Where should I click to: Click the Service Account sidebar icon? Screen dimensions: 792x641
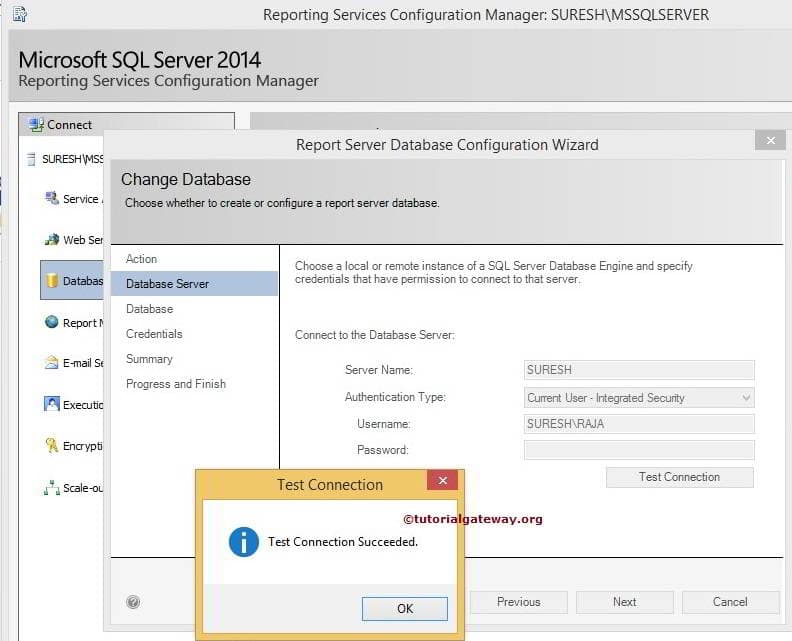point(53,198)
